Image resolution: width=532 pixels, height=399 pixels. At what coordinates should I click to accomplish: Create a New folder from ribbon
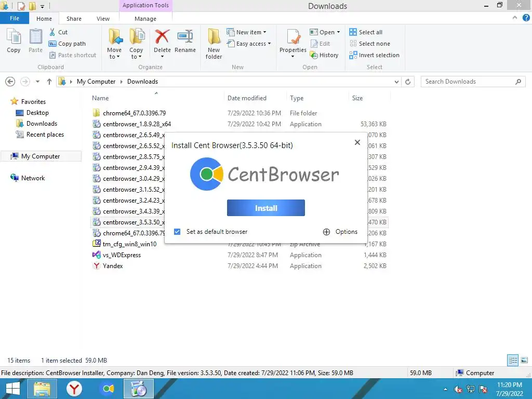214,44
